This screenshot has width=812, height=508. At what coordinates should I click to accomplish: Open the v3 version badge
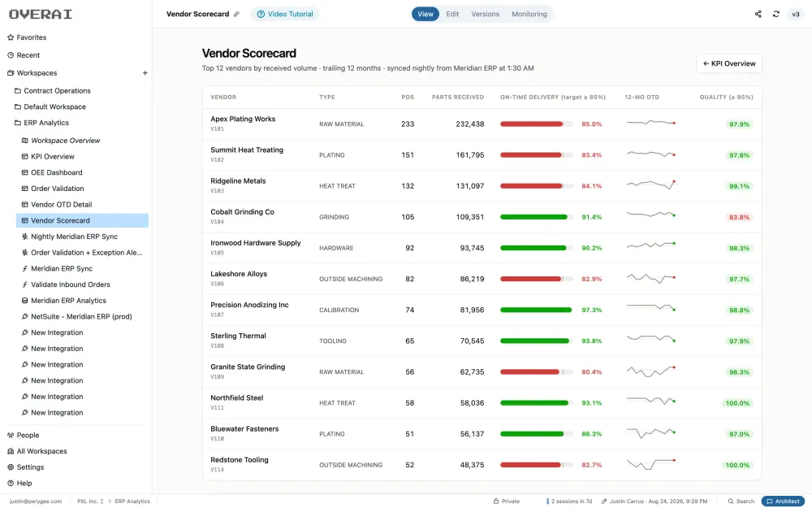[x=796, y=14]
